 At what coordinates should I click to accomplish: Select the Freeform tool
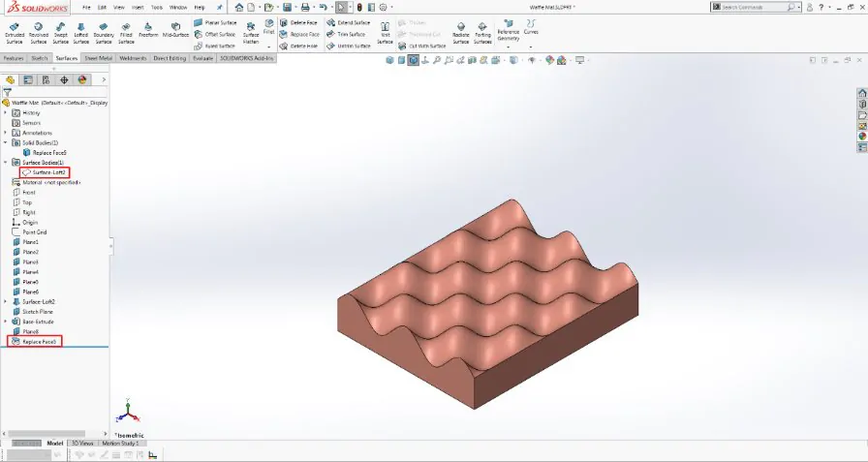coord(148,30)
